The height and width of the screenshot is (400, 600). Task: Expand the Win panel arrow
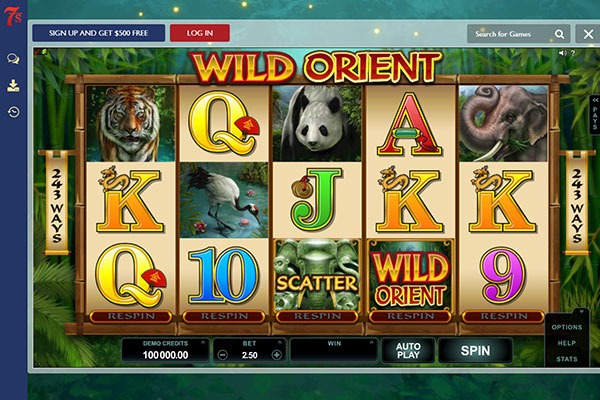[371, 343]
